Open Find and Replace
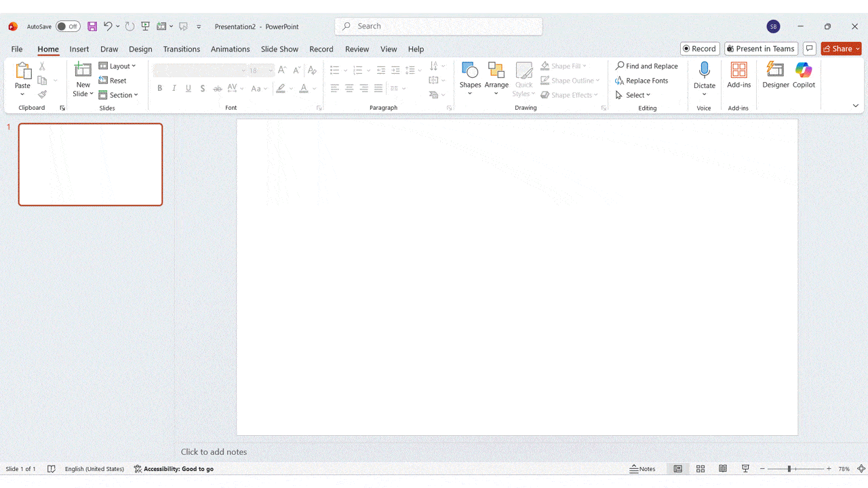Screen dimensions: 868x488 [646, 66]
